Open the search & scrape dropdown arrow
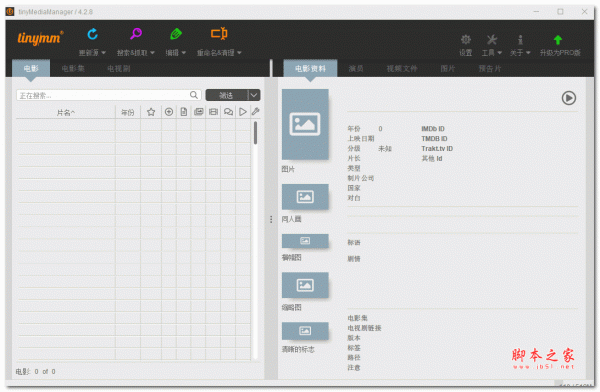 (x=152, y=53)
